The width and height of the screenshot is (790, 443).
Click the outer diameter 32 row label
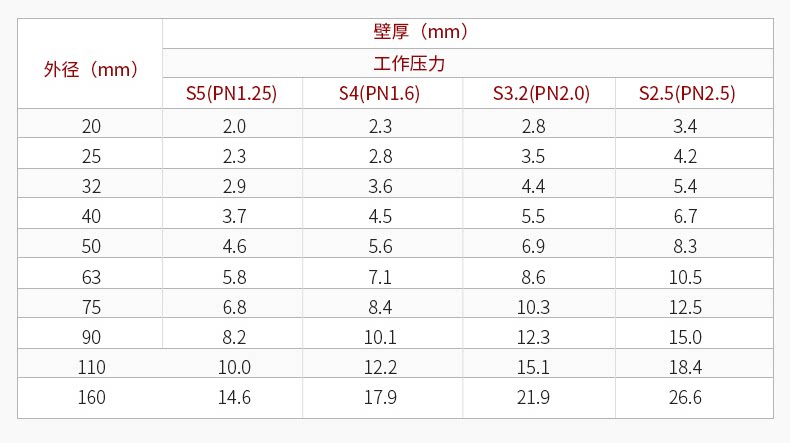click(91, 186)
